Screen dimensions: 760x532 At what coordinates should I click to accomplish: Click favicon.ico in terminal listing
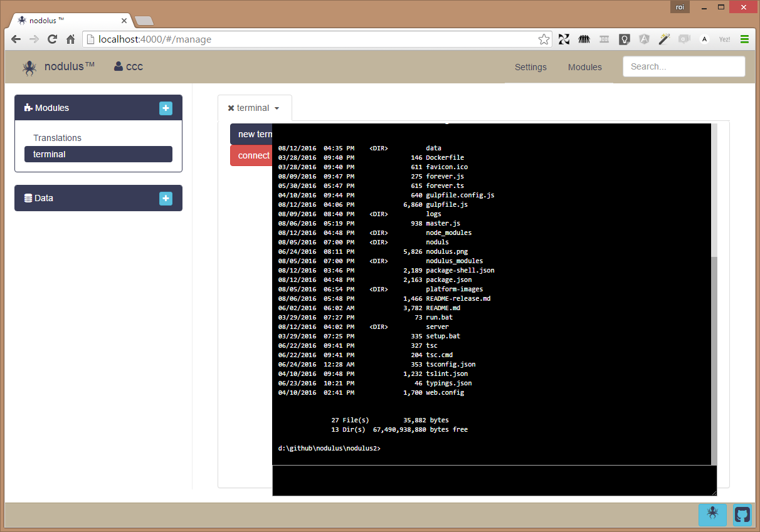coord(446,167)
